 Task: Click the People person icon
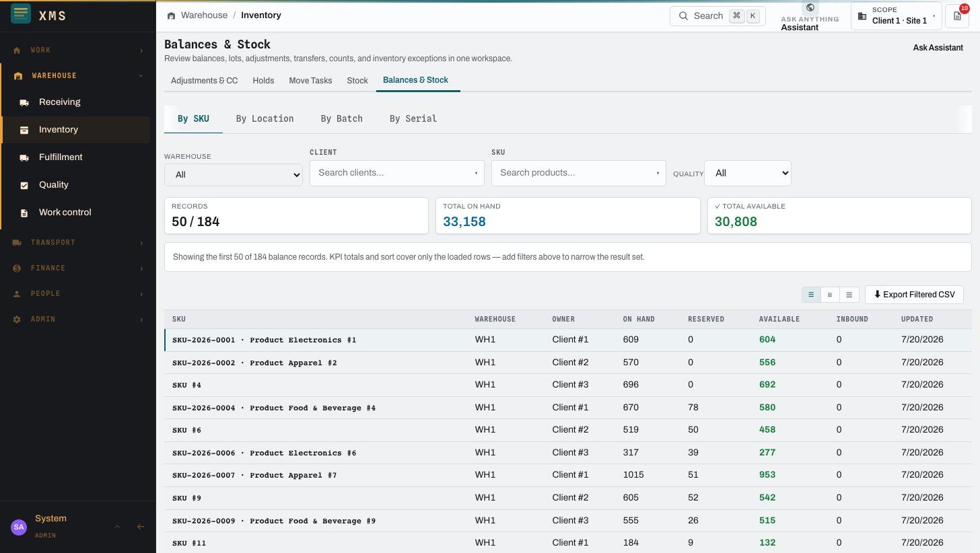(x=17, y=293)
